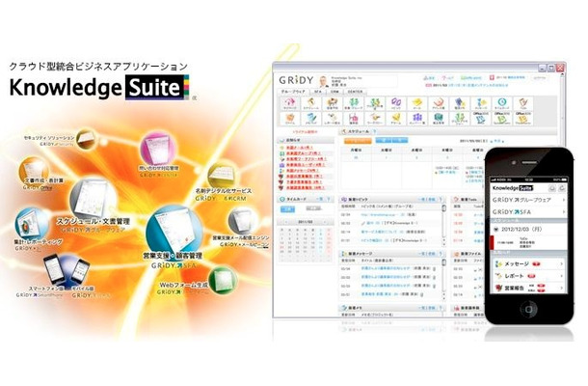The image size is (588, 386).
Task: Click the 月曜日 column header in the schedule
Action: [x=356, y=150]
